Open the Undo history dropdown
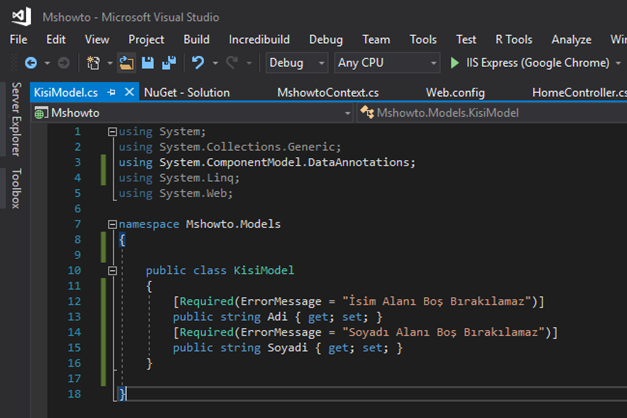The height and width of the screenshot is (418, 627). pos(215,63)
